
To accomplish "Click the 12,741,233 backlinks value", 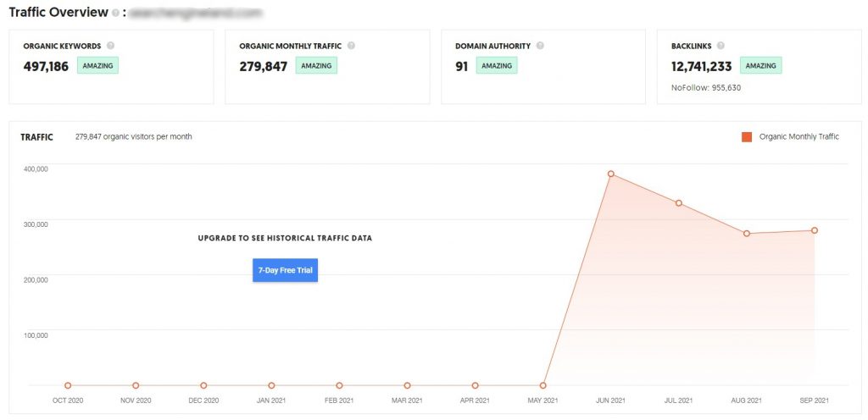I will (x=701, y=66).
